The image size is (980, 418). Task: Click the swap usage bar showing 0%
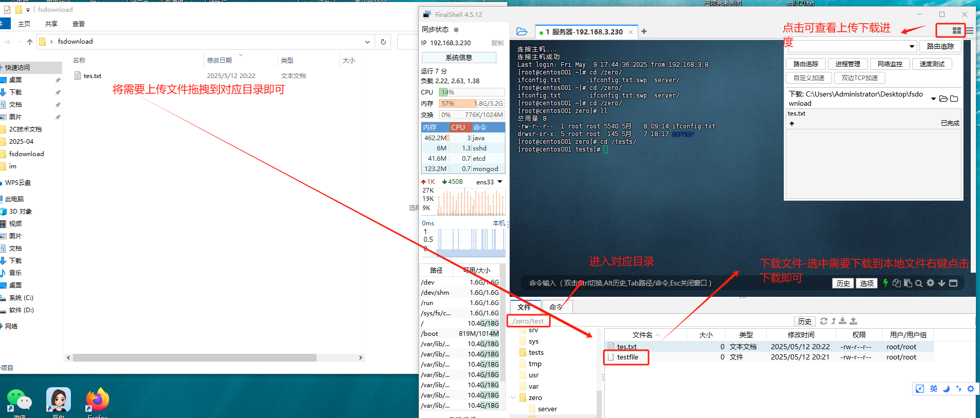[x=472, y=115]
